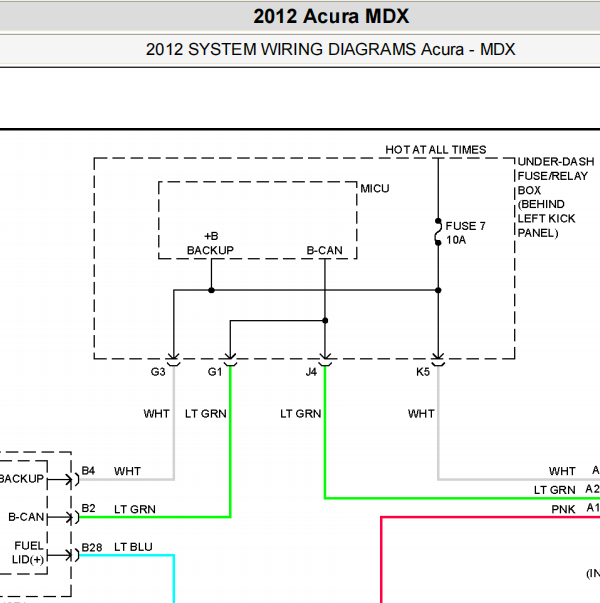This screenshot has width=600, height=603.
Task: Select the "PNK" wire color label
Action: 563,509
